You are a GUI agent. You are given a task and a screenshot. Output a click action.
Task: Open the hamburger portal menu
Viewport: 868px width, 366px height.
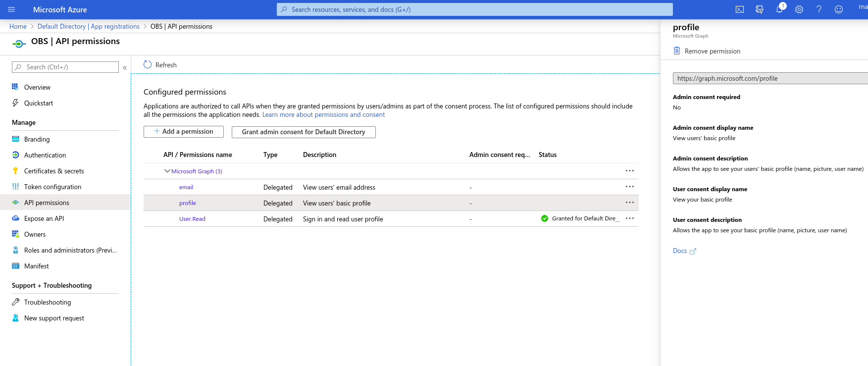pyautogui.click(x=11, y=9)
